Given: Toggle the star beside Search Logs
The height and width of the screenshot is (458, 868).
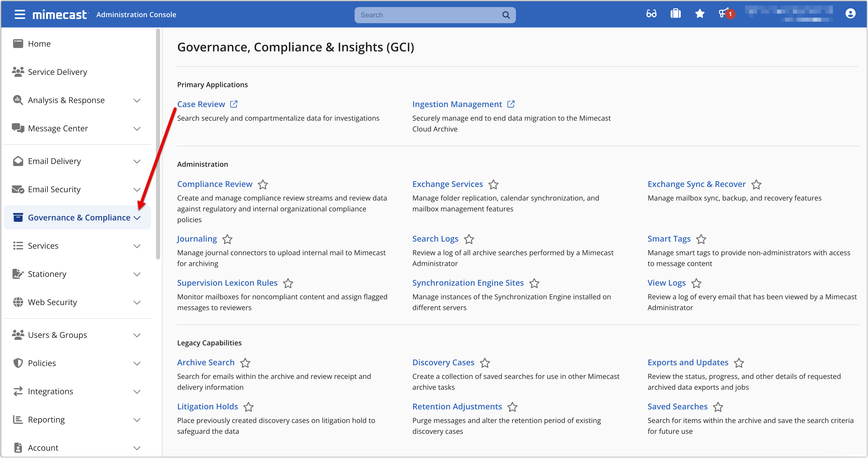Looking at the screenshot, I should [x=469, y=239].
